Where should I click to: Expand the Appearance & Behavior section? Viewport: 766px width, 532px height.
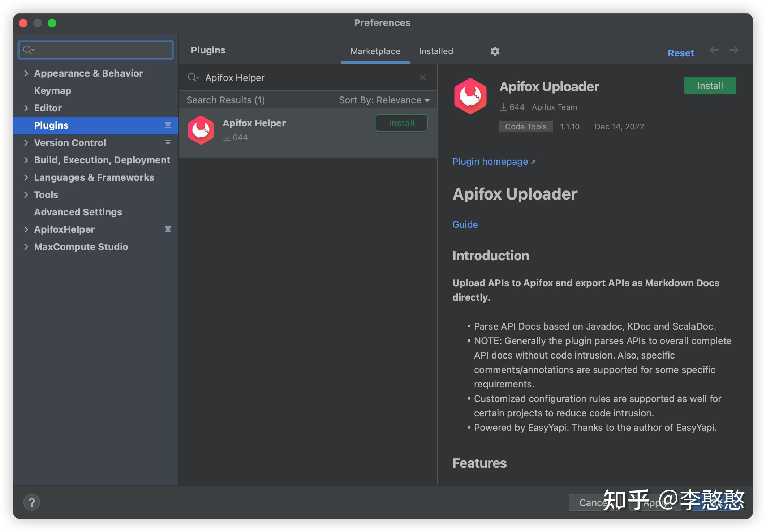(x=26, y=73)
